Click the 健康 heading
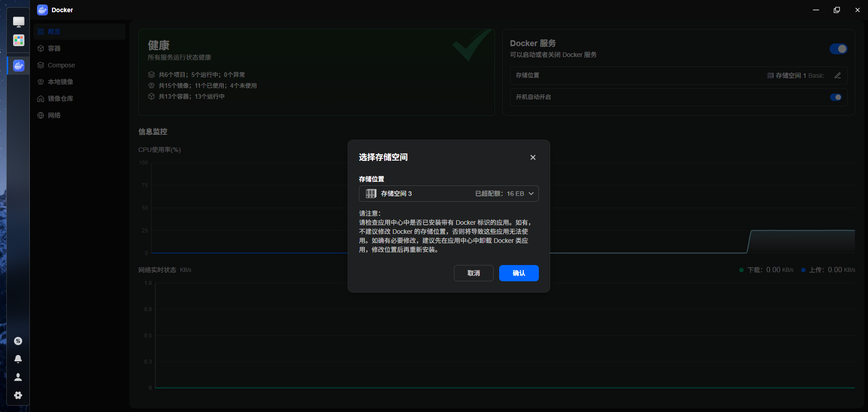The image size is (868, 412). pos(159,45)
